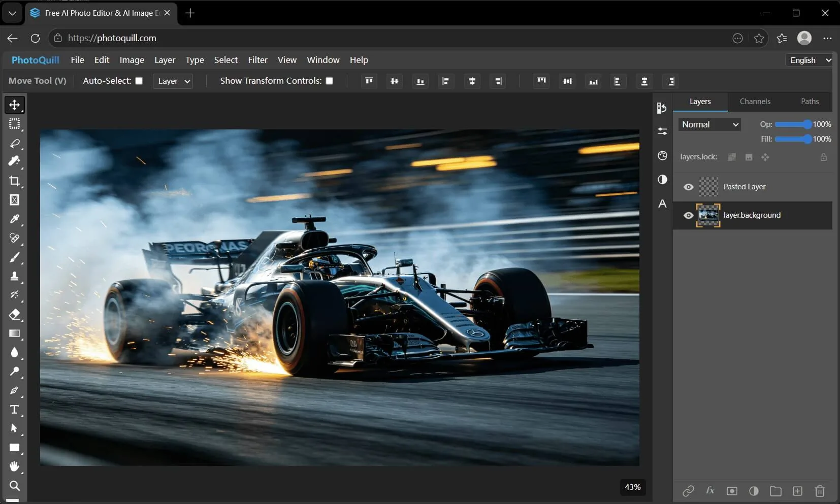Screen dimensions: 840x504
Task: Select the Dodge tool
Action: click(x=14, y=372)
